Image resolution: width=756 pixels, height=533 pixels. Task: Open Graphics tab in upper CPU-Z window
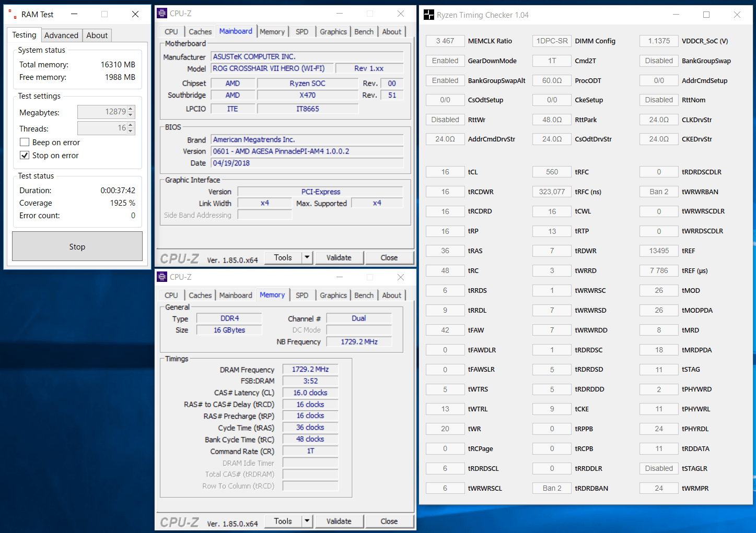pyautogui.click(x=333, y=32)
